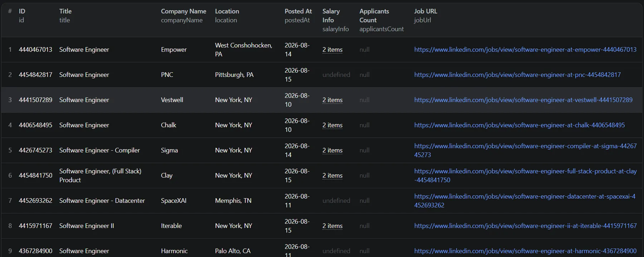Expand '2 items' salary info for Chalk
This screenshot has width=644, height=257.
click(x=332, y=125)
